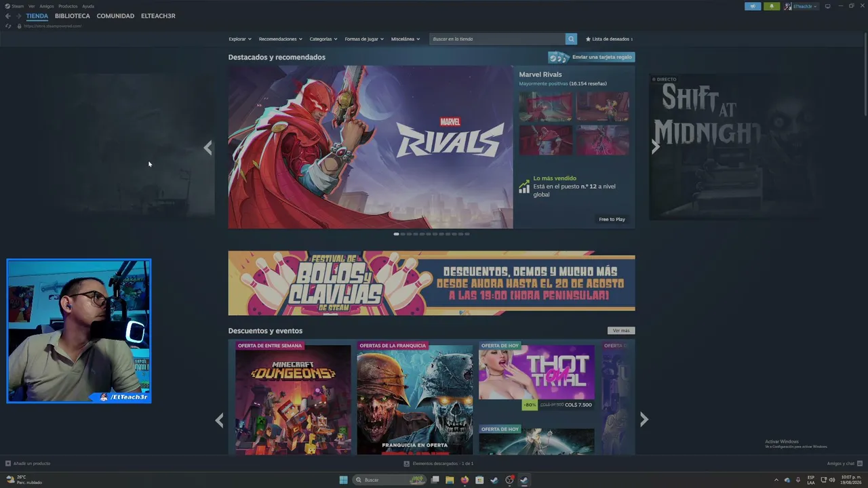
Task: Open the ElTeach3r account dropdown
Action: pyautogui.click(x=802, y=6)
